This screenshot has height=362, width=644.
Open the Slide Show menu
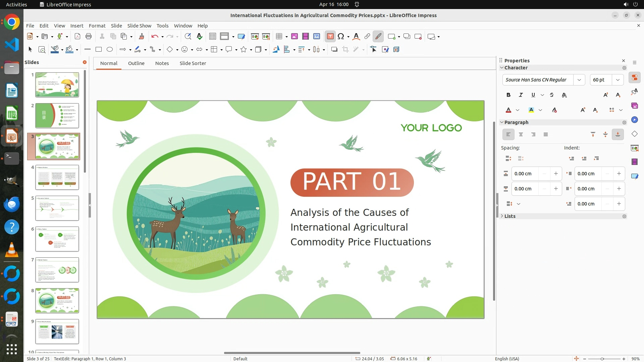click(x=139, y=25)
